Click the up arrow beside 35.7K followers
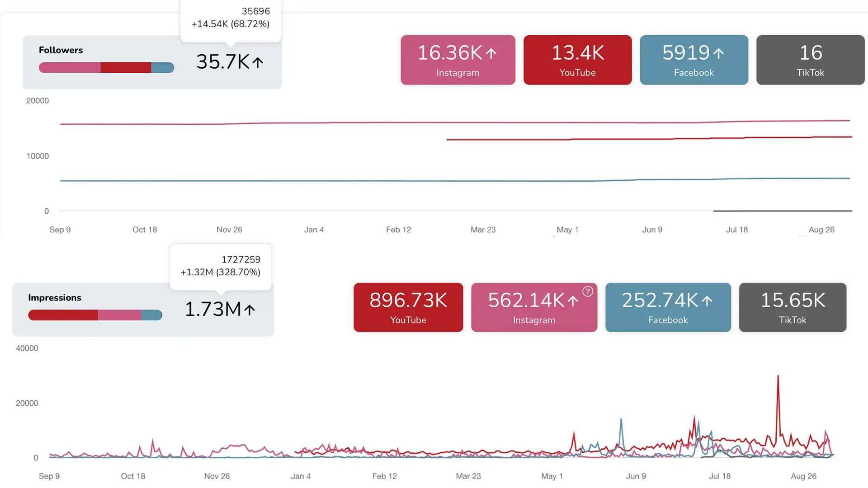 (x=258, y=62)
